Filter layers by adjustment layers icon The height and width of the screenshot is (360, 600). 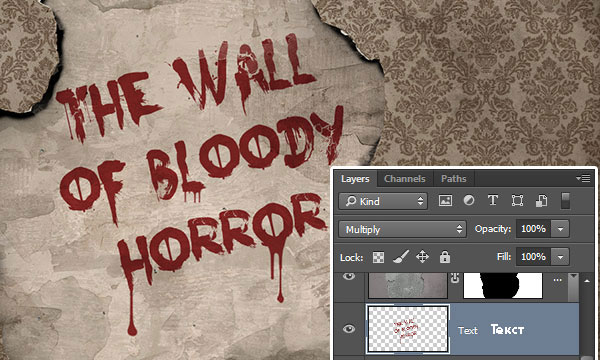(469, 200)
